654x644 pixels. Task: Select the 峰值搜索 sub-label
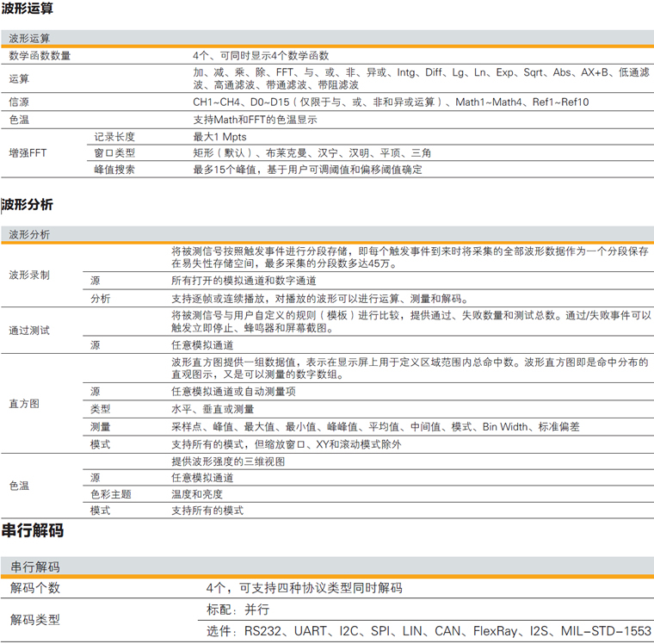tap(114, 170)
